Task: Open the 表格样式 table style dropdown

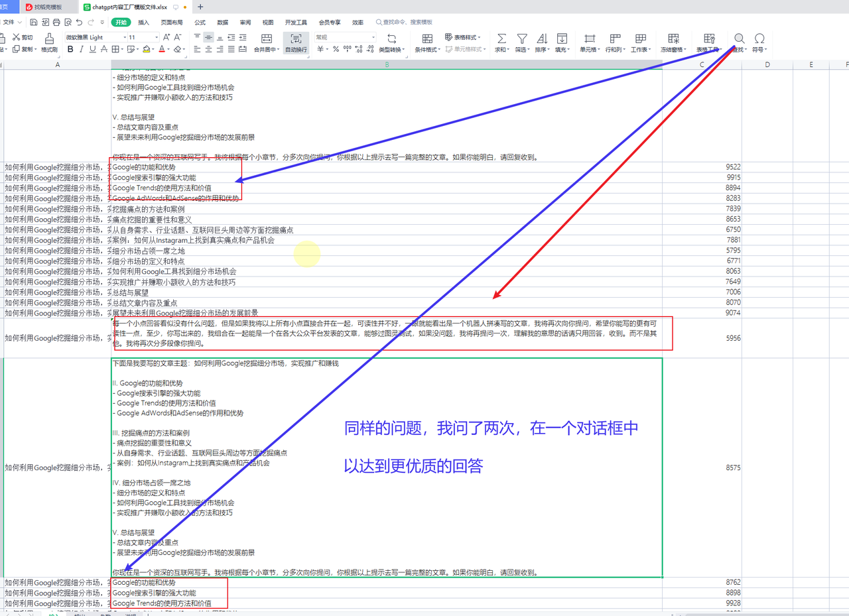Action: click(462, 38)
